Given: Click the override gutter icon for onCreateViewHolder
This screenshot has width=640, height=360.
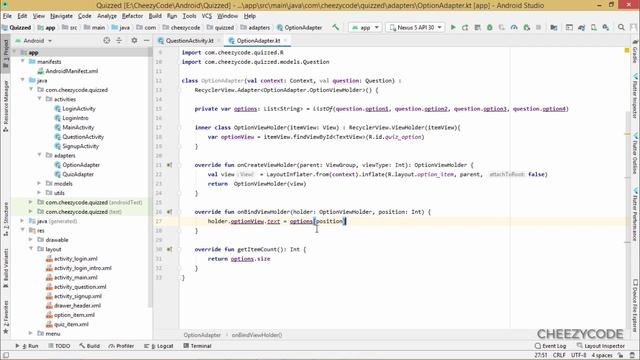Looking at the screenshot, I should click(169, 165).
